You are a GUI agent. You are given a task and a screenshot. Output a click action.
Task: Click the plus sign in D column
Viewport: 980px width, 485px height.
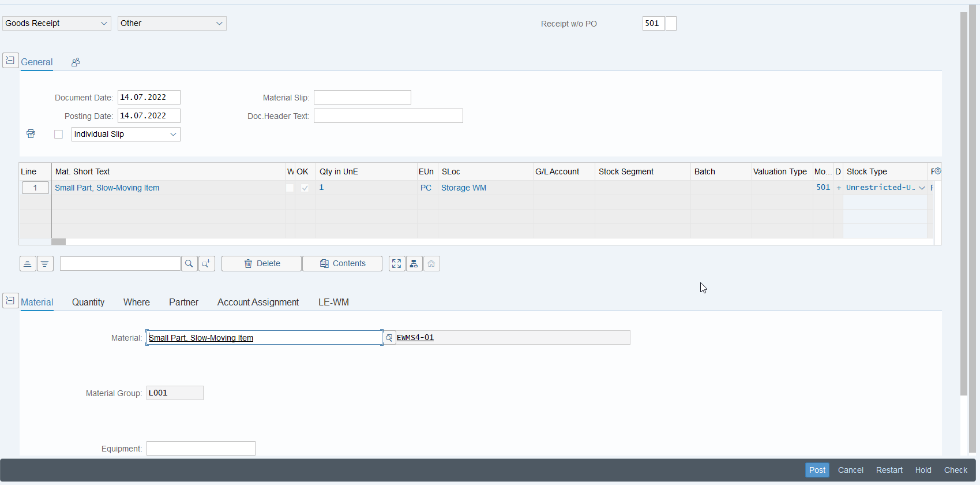pos(839,188)
